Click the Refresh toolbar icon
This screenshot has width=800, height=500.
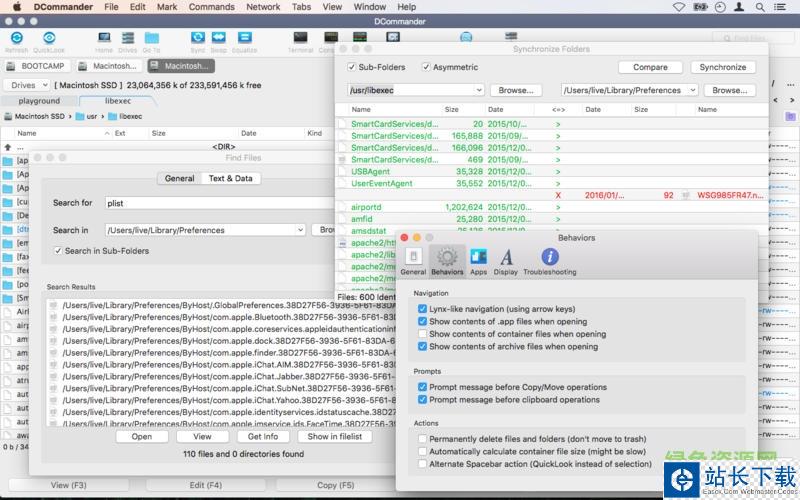coord(16,39)
